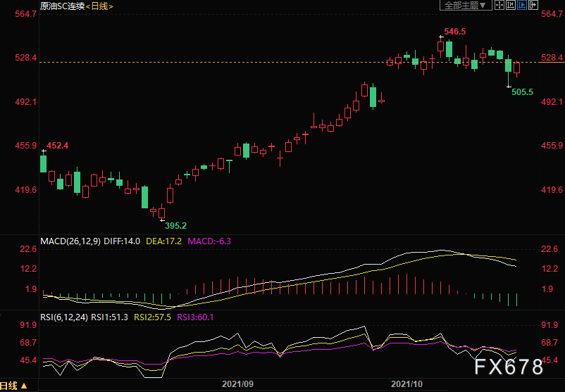Toggle the blue highlighted axis play icon
Viewport: 565px width, 392px height.
click(522, 5)
